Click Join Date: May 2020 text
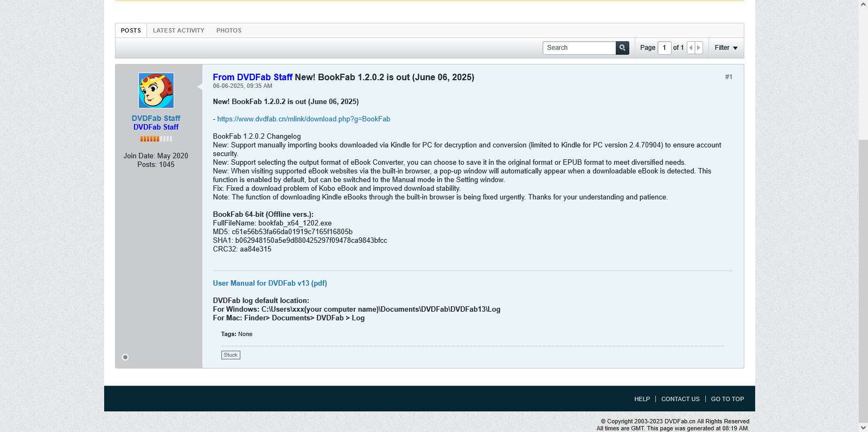Screen dimensions: 868x432 156,156
